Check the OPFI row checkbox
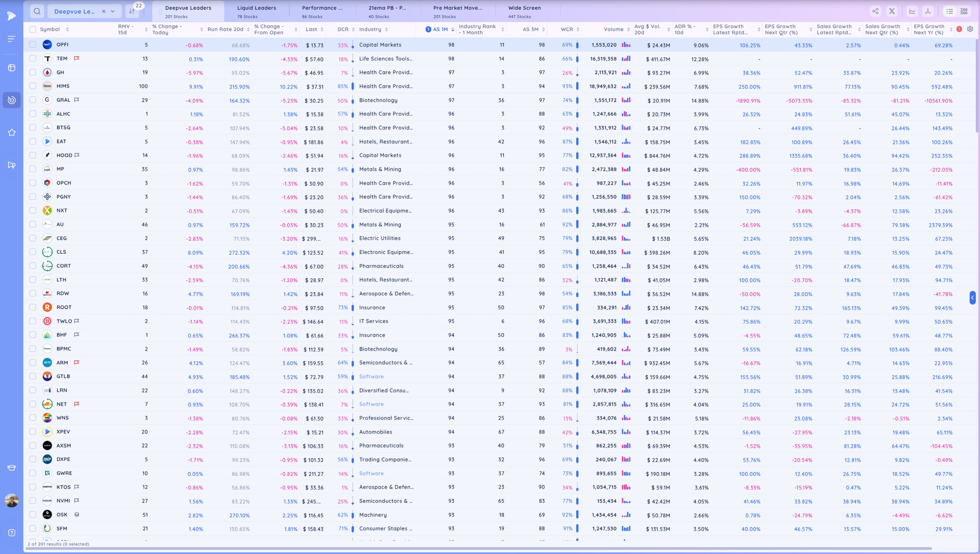Screen dimensions: 980x554 [x=33, y=45]
